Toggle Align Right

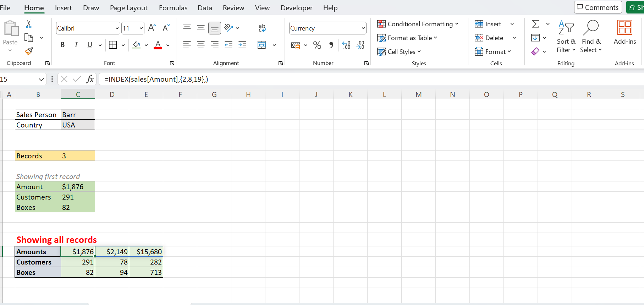tap(215, 45)
